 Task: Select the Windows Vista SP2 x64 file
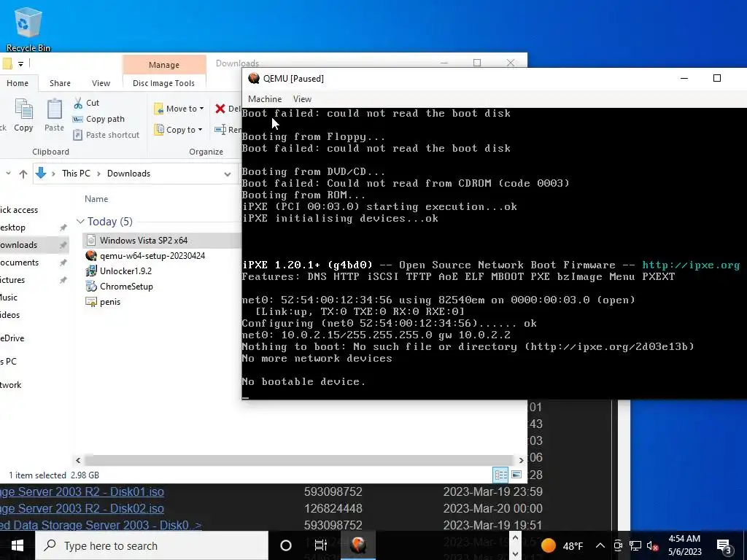coord(144,241)
